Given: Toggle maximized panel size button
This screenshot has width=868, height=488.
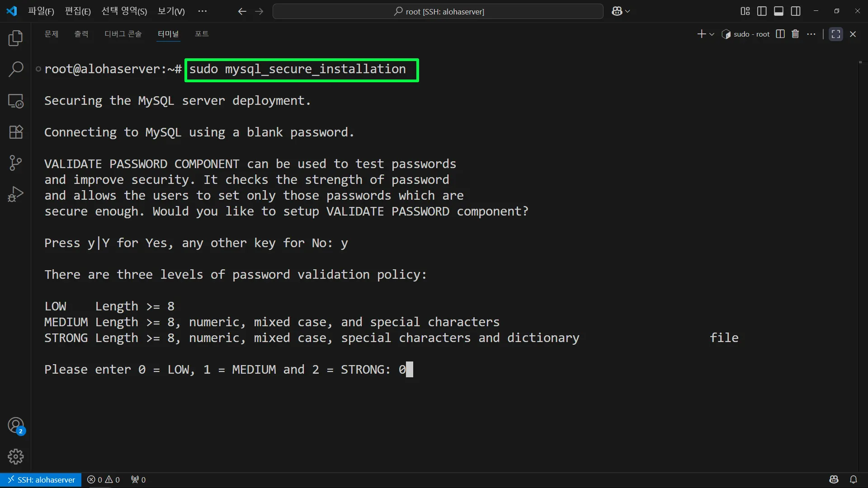Looking at the screenshot, I should point(836,34).
